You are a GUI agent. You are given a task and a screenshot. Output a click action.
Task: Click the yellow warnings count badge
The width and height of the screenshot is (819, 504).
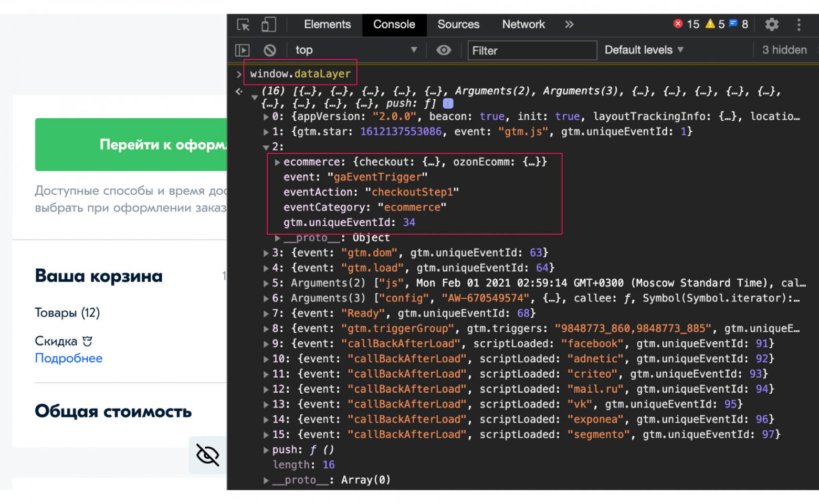coord(715,24)
